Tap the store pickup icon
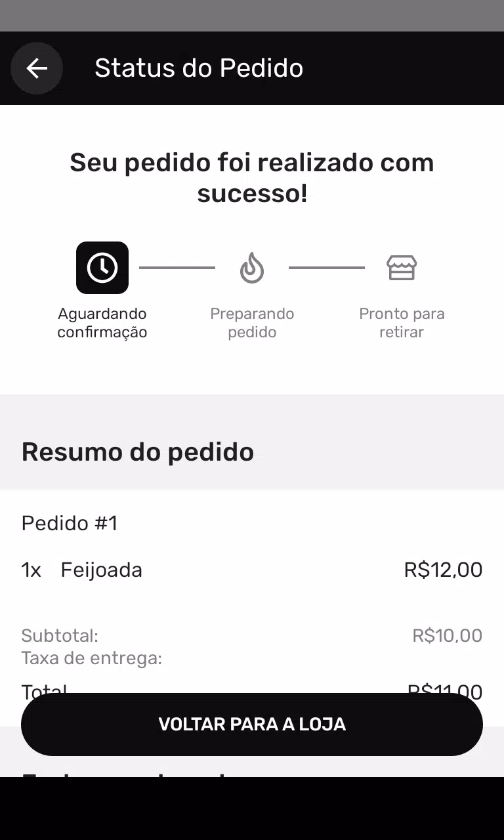 coord(402,268)
